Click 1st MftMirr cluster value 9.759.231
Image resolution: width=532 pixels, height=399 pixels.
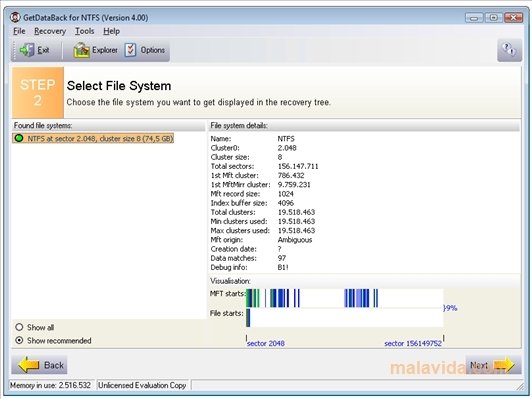click(294, 185)
